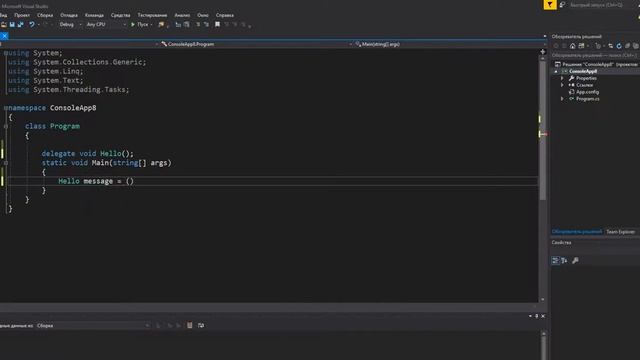Open the Проект menu
640x360 pixels.
tap(22, 15)
